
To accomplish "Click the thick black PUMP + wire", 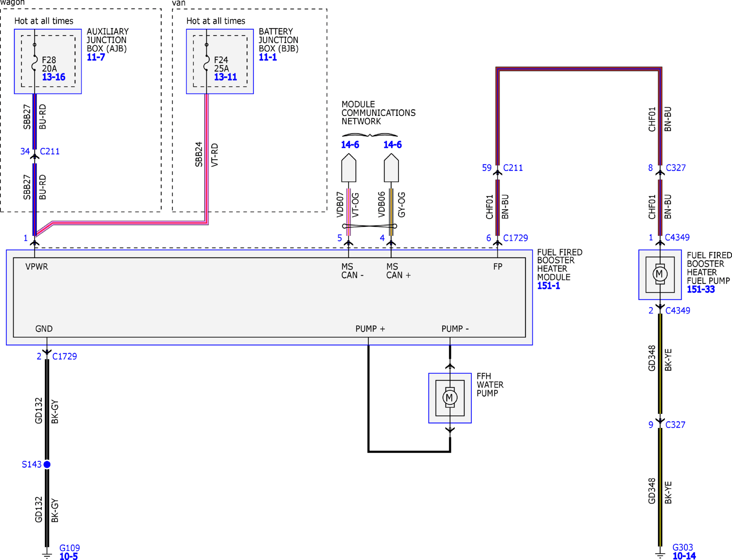I will click(x=368, y=399).
